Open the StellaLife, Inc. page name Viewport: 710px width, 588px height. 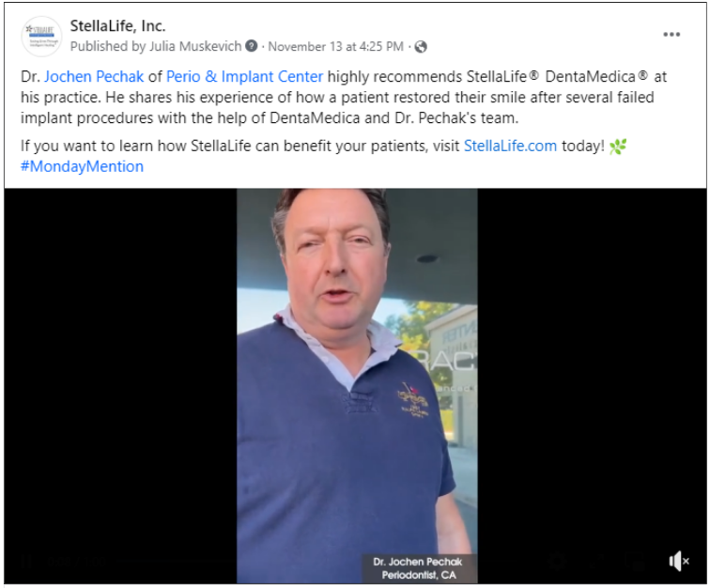point(117,25)
